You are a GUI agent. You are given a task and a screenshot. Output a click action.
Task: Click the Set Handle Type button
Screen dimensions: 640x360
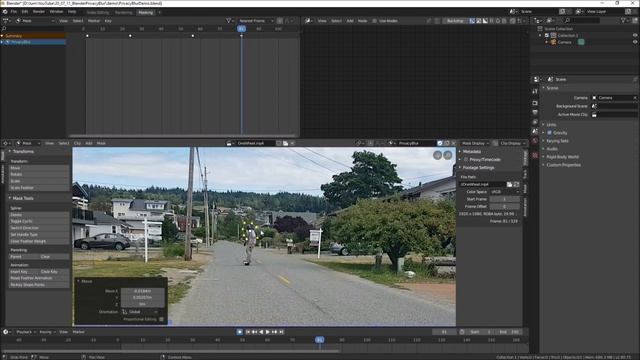click(x=39, y=235)
